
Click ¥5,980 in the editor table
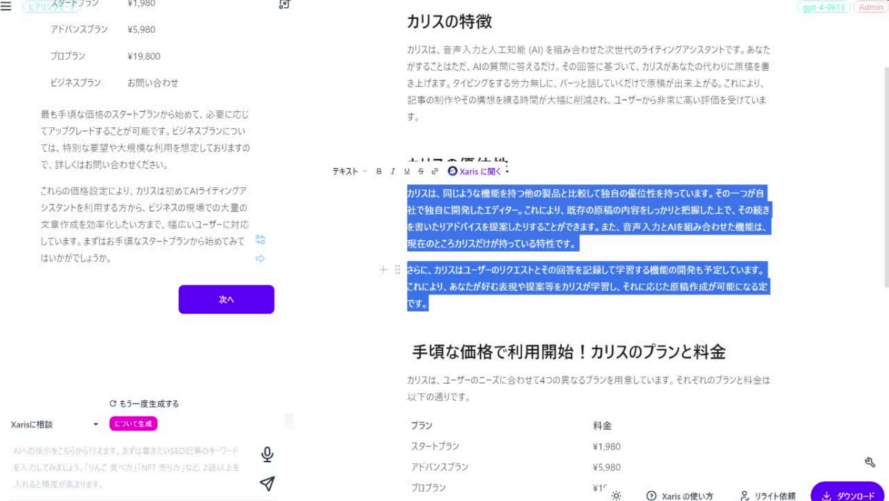tap(607, 468)
